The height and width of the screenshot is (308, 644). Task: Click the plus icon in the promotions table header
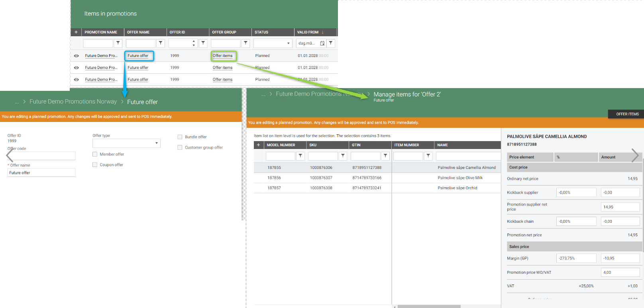(76, 32)
